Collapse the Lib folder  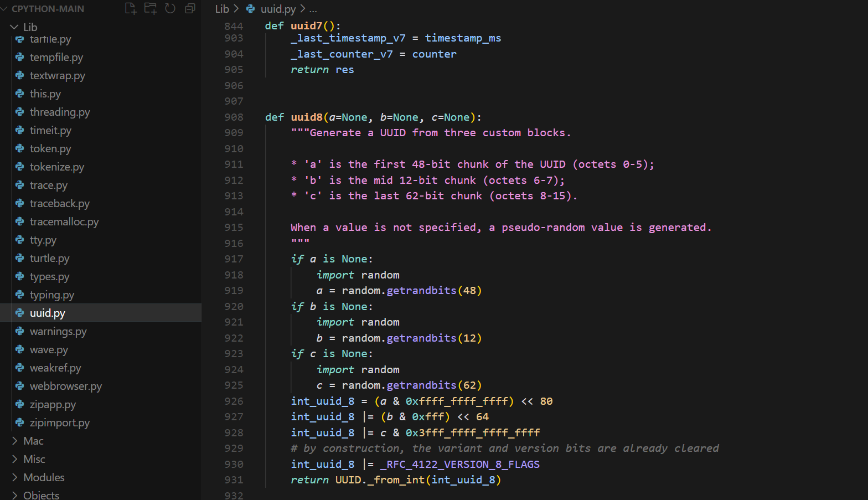[14, 27]
